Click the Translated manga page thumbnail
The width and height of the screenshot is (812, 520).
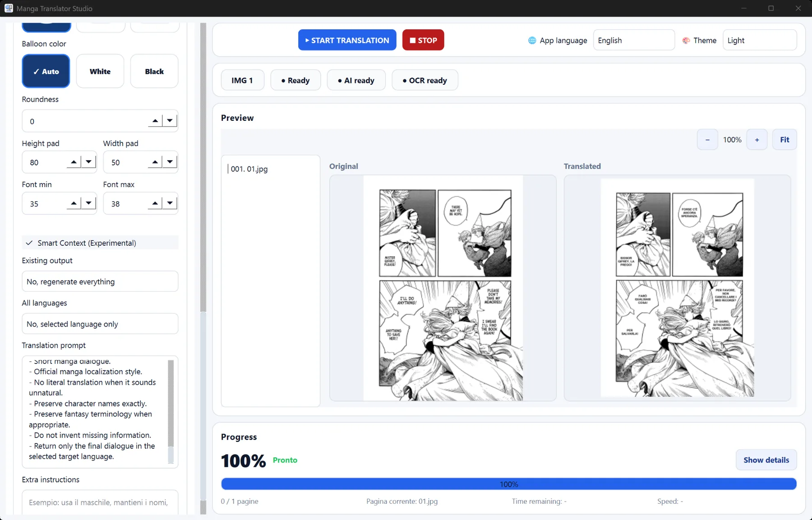tap(677, 288)
